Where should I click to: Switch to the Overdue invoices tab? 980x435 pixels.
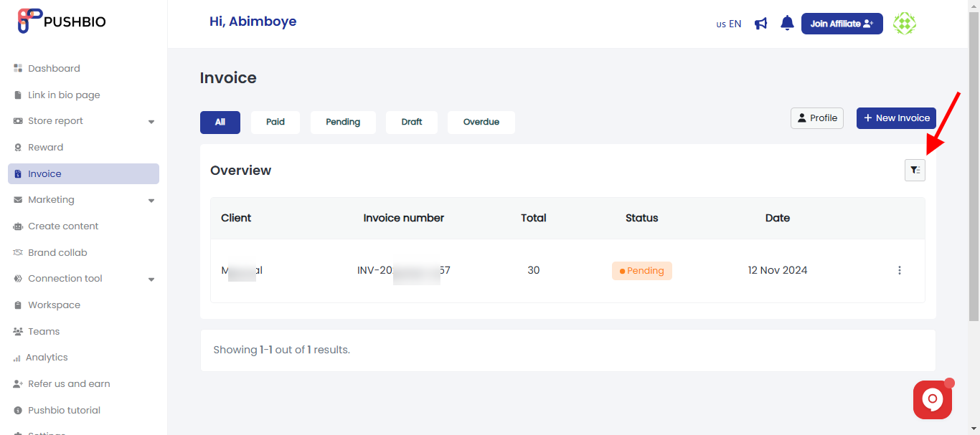(481, 122)
